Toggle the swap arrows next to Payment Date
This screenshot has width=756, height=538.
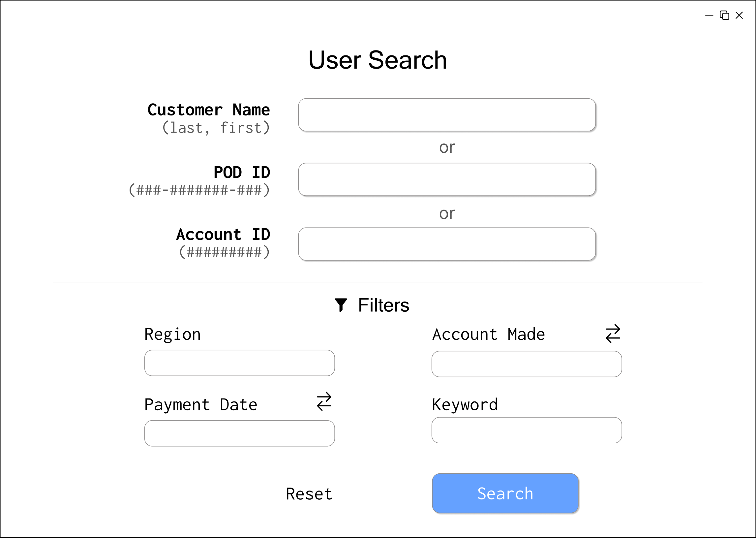click(324, 401)
